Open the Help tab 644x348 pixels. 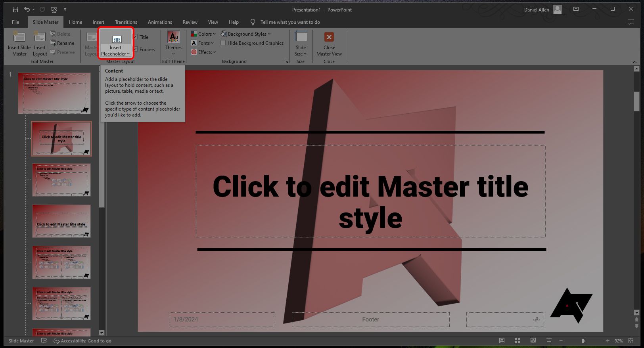(234, 22)
